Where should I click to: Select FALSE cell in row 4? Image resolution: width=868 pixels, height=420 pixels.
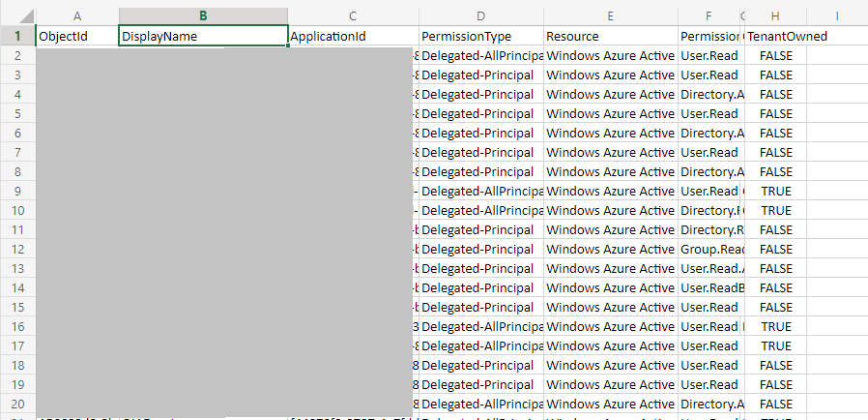click(775, 94)
